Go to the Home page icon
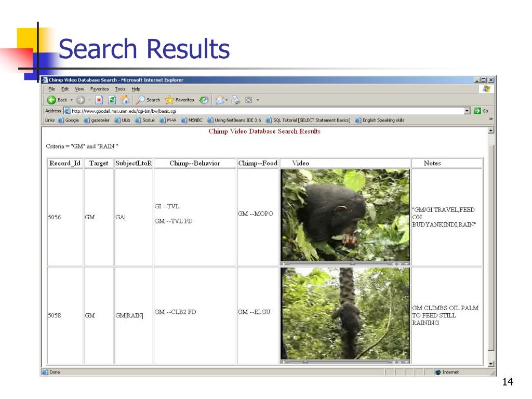Screen dimensions: 532x399 (x=125, y=100)
